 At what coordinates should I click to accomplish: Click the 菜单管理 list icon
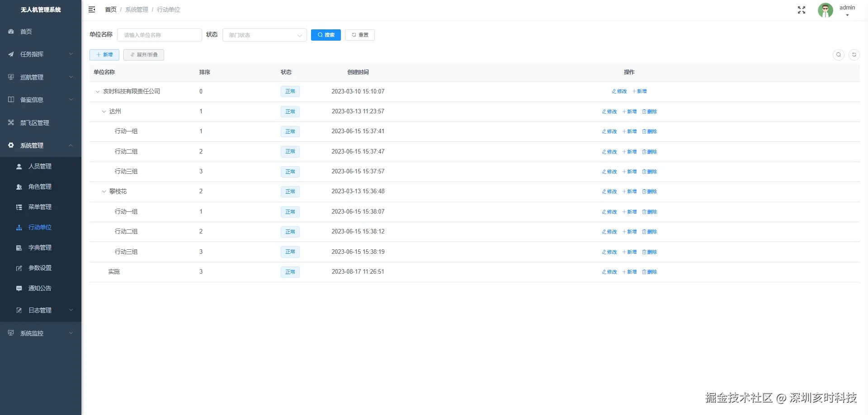pos(19,207)
